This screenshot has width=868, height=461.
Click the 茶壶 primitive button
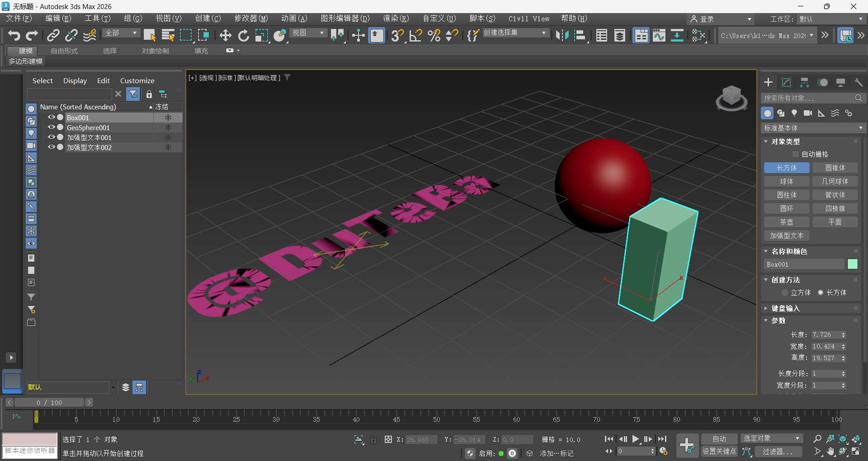point(787,222)
